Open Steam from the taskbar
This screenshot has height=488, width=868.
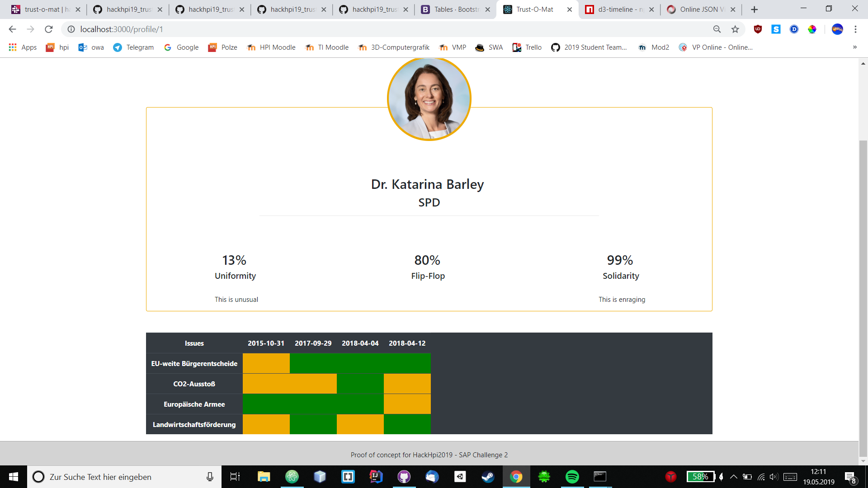488,477
